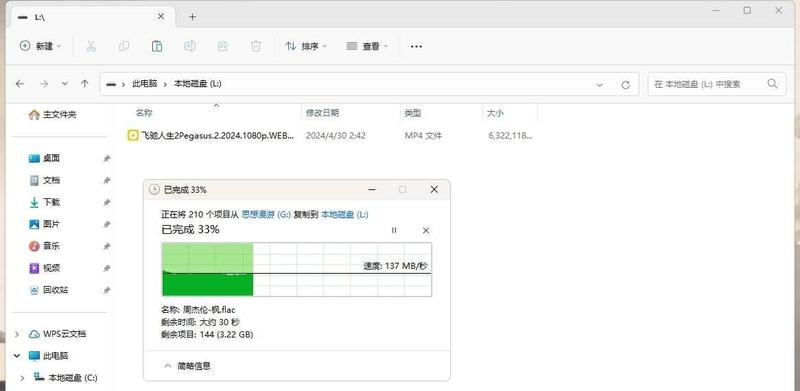Click the Share icon in the toolbar
The width and height of the screenshot is (800, 391).
click(222, 46)
